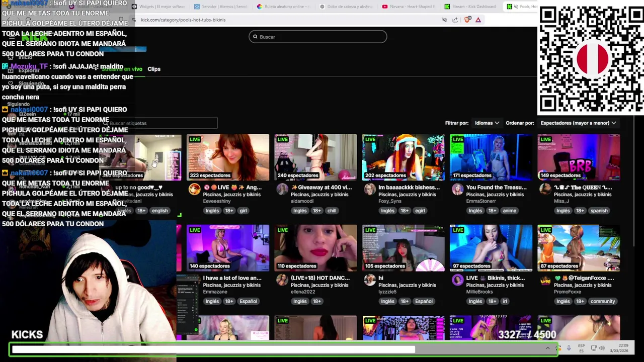Screen dimensions: 644x362
Task: Click the Brave Rewards triangle icon
Action: pos(478,20)
